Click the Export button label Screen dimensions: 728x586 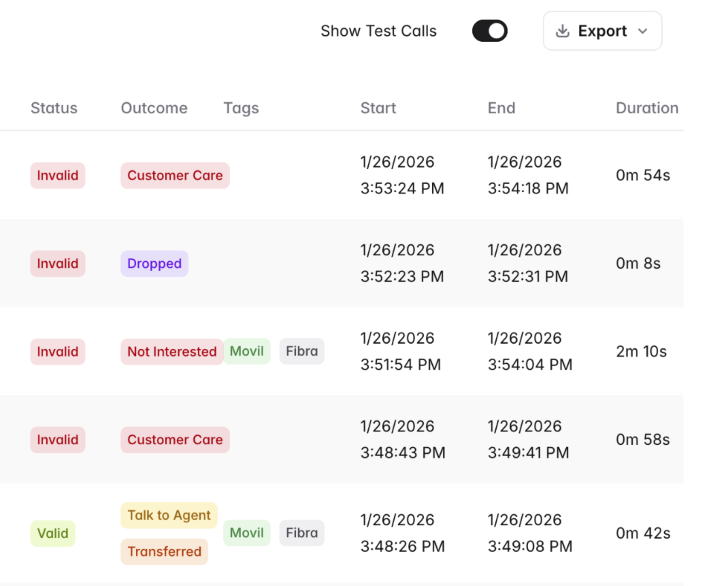pos(602,31)
